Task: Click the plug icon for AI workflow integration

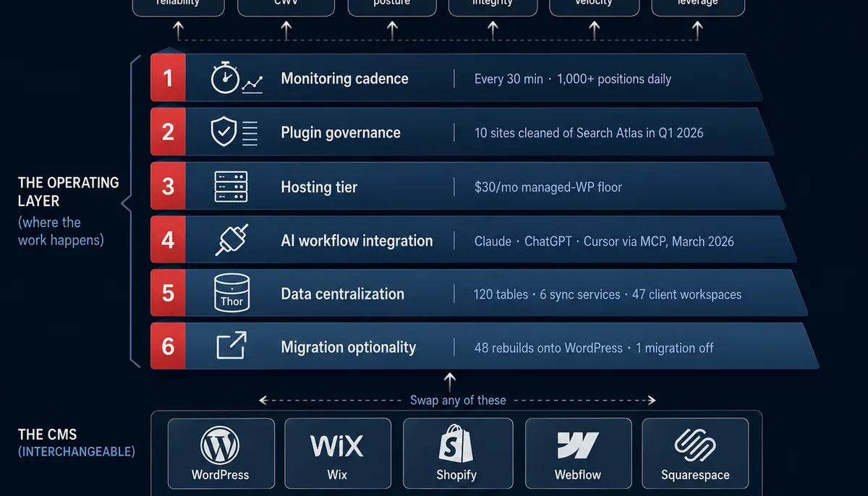Action: [232, 240]
